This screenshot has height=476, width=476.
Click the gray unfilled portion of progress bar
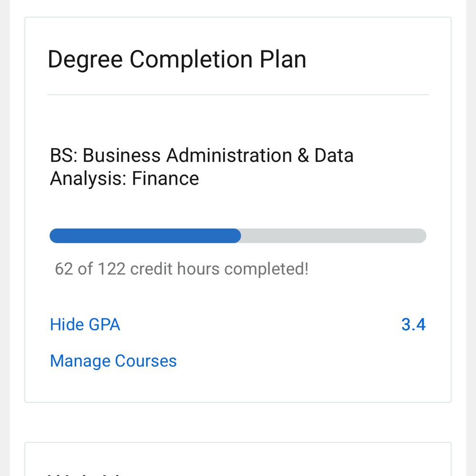(x=333, y=236)
